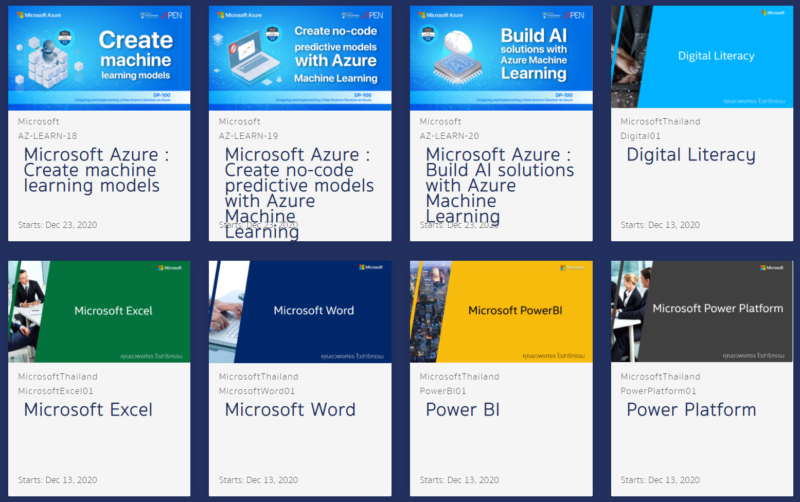Click the brain chip illustration on Build AI banner

(x=458, y=56)
